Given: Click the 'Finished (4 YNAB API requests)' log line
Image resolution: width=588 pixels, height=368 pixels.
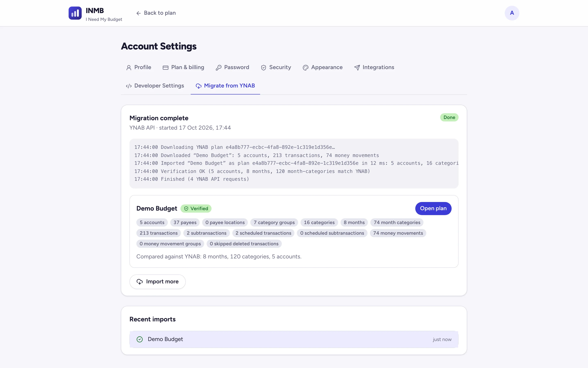Looking at the screenshot, I should pos(192,179).
